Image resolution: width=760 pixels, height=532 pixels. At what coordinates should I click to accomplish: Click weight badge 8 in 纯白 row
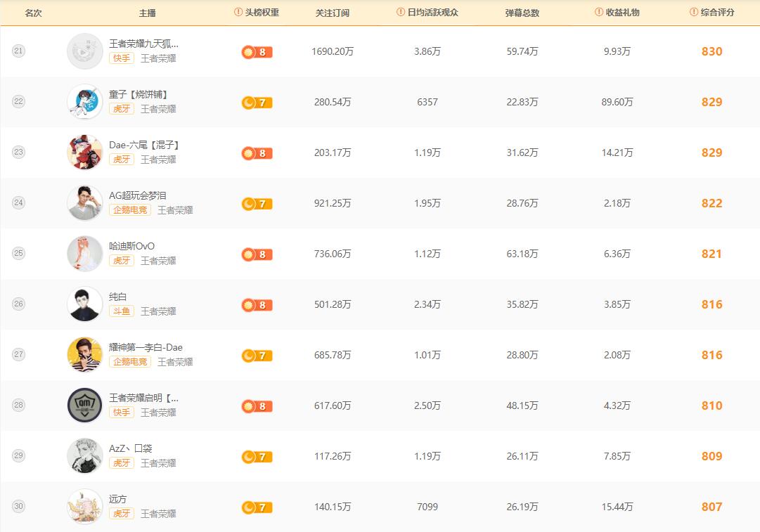pos(257,305)
